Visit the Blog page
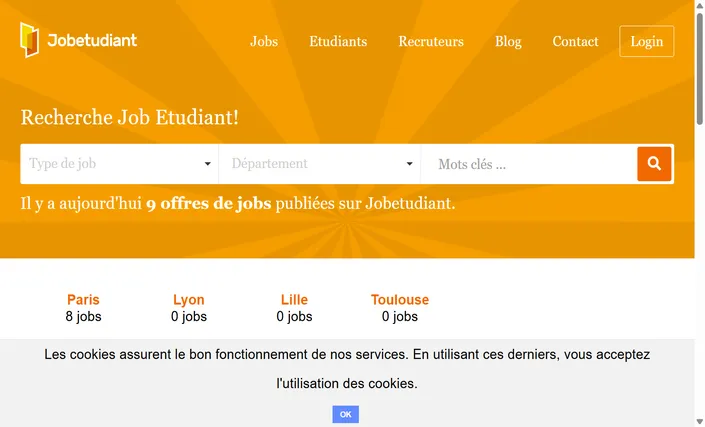705x427 pixels. tap(508, 41)
